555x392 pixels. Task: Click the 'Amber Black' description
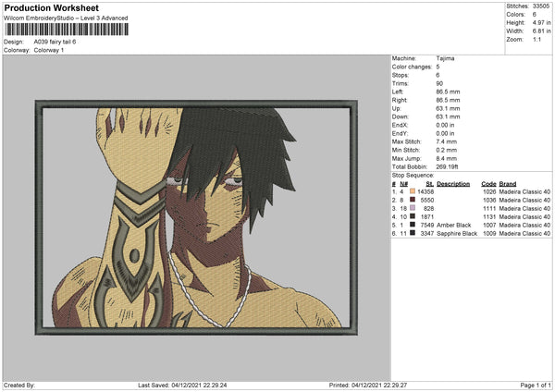coord(454,225)
